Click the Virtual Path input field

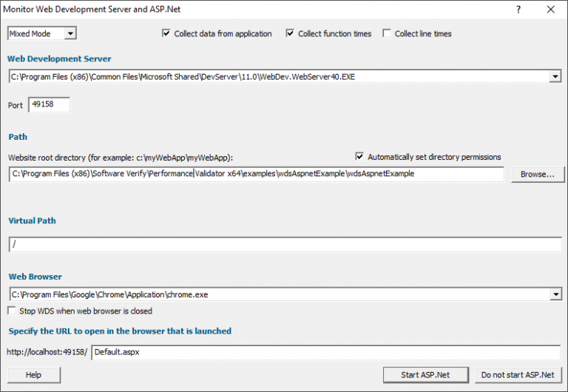click(285, 245)
